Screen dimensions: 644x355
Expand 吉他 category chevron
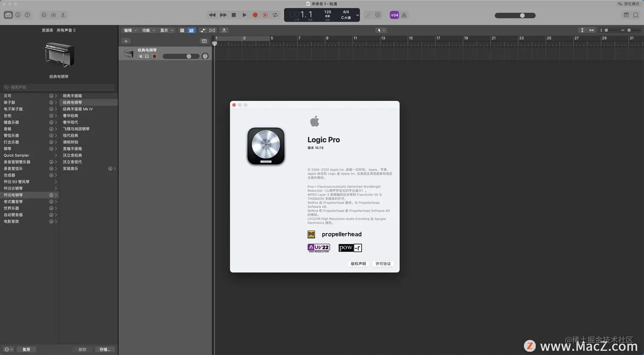pyautogui.click(x=56, y=116)
